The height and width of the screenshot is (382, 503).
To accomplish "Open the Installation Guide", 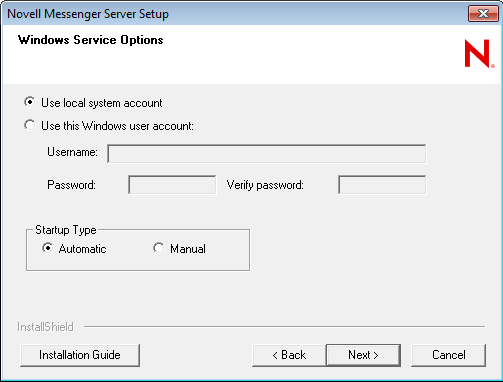I will 80,355.
